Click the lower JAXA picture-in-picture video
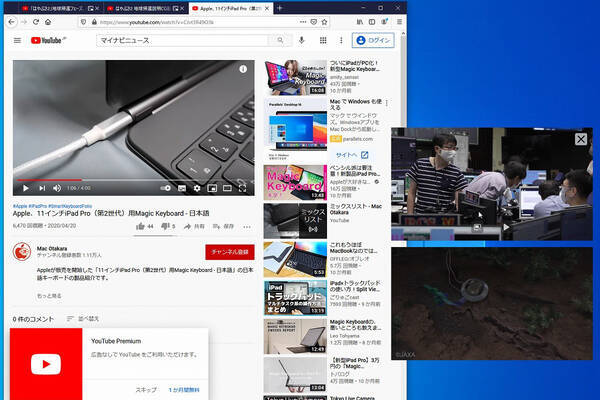The width and height of the screenshot is (600, 400). tap(492, 303)
